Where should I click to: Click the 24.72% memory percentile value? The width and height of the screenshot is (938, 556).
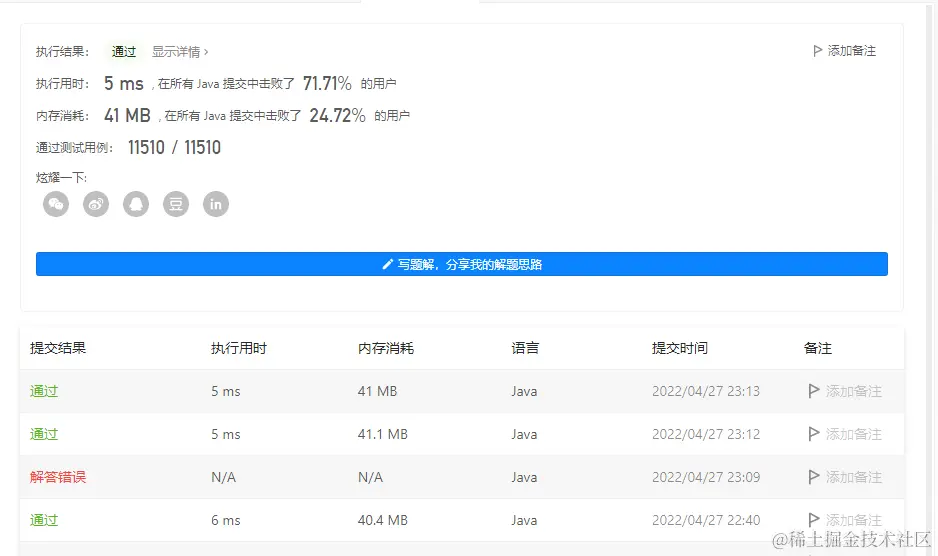pos(337,116)
